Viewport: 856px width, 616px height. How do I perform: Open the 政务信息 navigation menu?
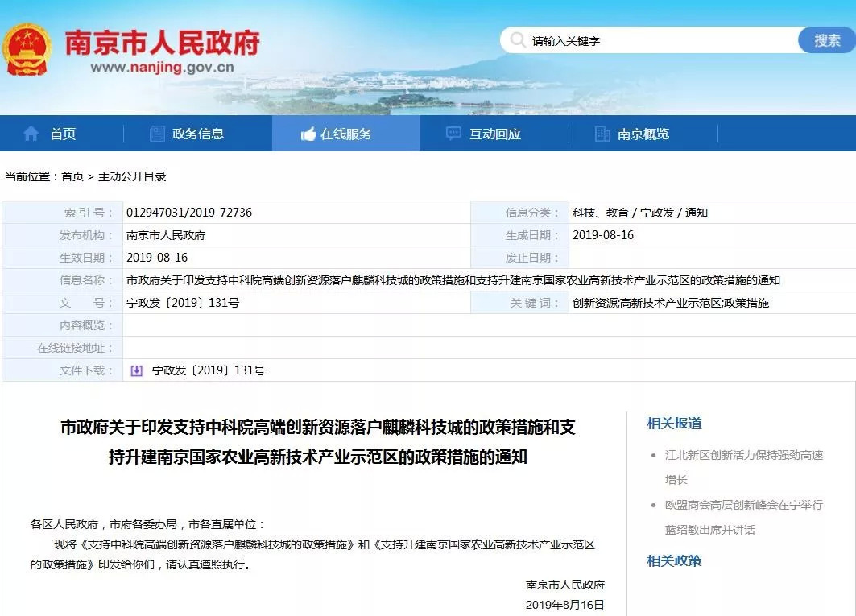197,134
